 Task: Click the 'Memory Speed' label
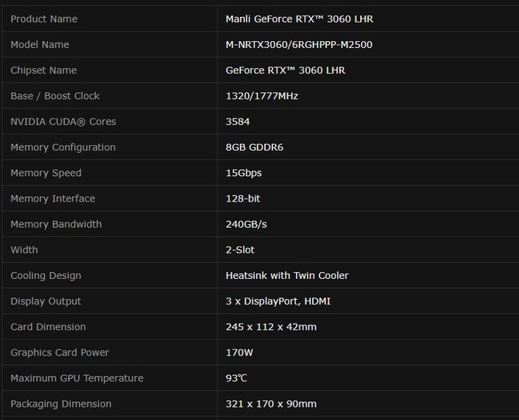click(46, 173)
